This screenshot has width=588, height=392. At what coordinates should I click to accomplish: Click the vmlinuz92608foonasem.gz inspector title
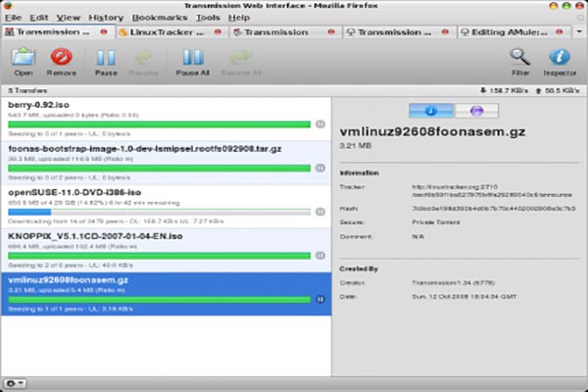tap(432, 132)
